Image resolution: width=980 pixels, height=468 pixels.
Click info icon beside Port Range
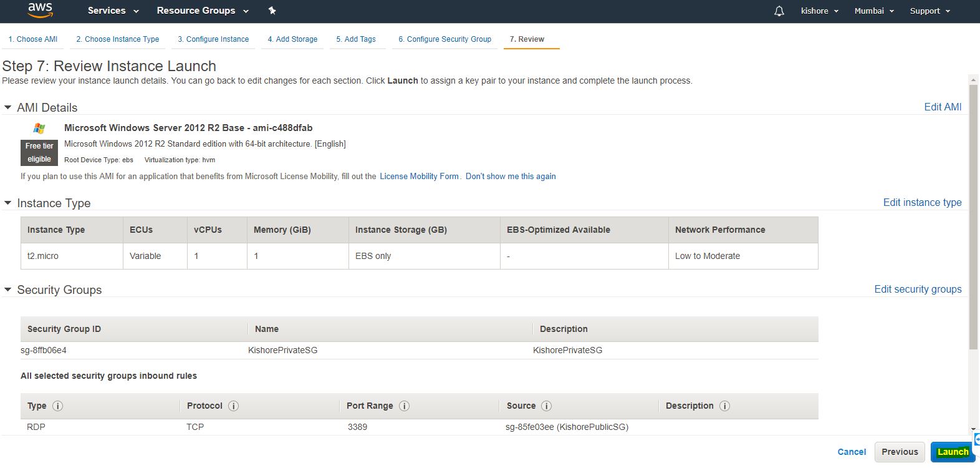404,406
